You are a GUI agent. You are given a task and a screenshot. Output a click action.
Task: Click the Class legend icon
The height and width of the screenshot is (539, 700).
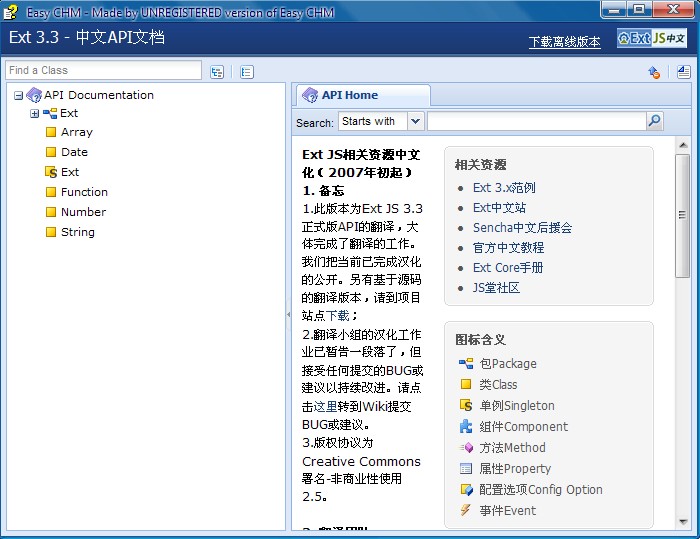[x=466, y=384]
